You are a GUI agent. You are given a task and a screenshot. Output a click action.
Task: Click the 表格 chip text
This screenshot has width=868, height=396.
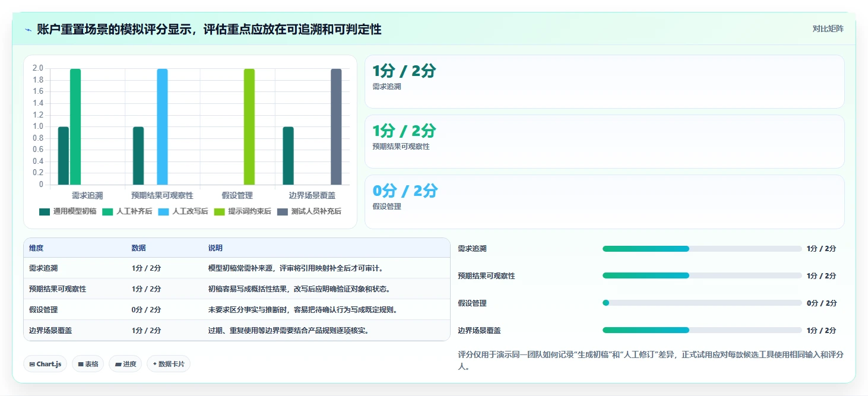pos(91,364)
